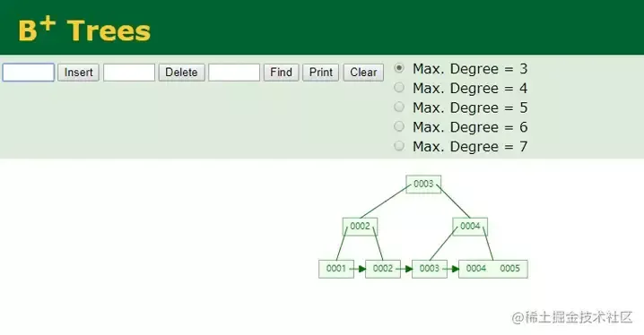644x335 pixels.
Task: Select Max. Degree = 6 radio button
Action: 399,126
